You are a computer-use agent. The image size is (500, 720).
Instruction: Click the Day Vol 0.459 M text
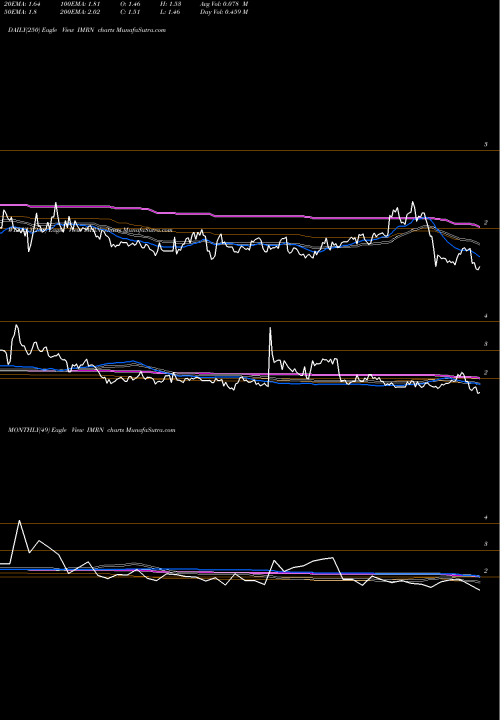point(224,12)
